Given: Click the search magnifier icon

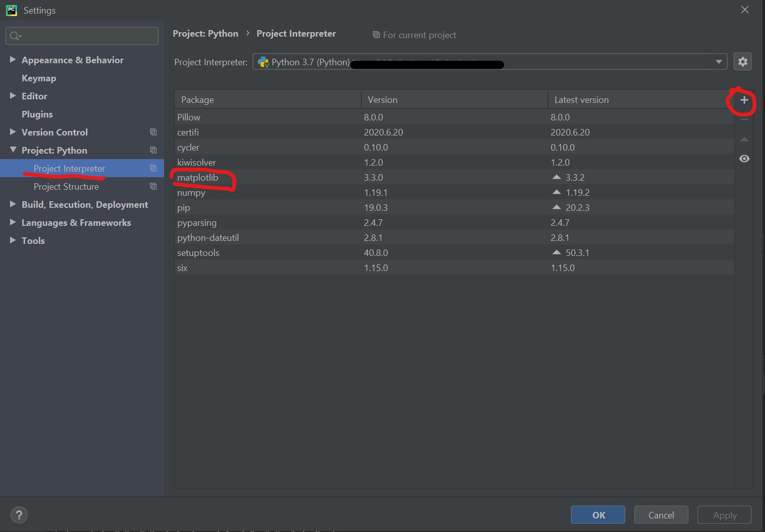Looking at the screenshot, I should pyautogui.click(x=15, y=36).
